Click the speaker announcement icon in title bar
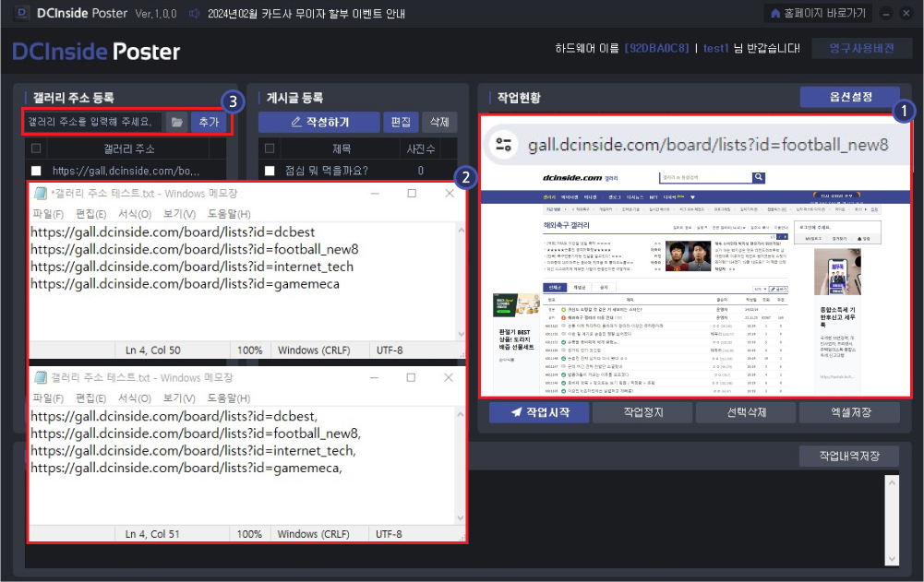924x582 pixels. (194, 14)
